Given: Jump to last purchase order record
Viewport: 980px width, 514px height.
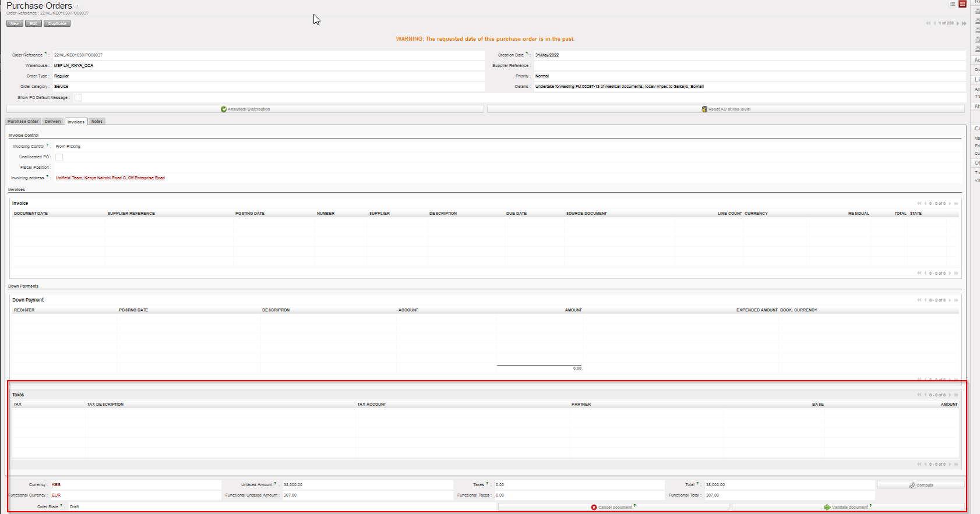Looking at the screenshot, I should pyautogui.click(x=964, y=23).
